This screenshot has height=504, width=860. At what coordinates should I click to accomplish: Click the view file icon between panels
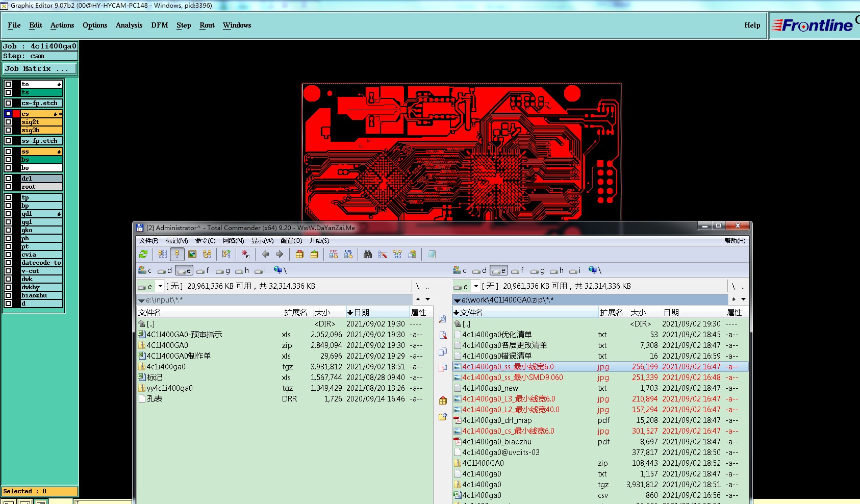click(x=443, y=319)
